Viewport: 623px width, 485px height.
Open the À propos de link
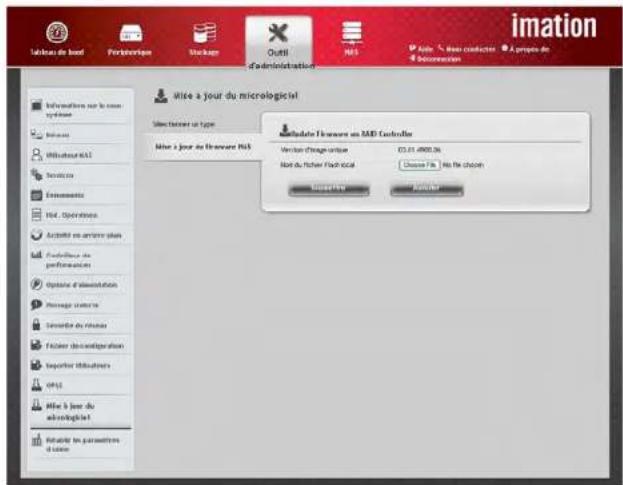(525, 49)
